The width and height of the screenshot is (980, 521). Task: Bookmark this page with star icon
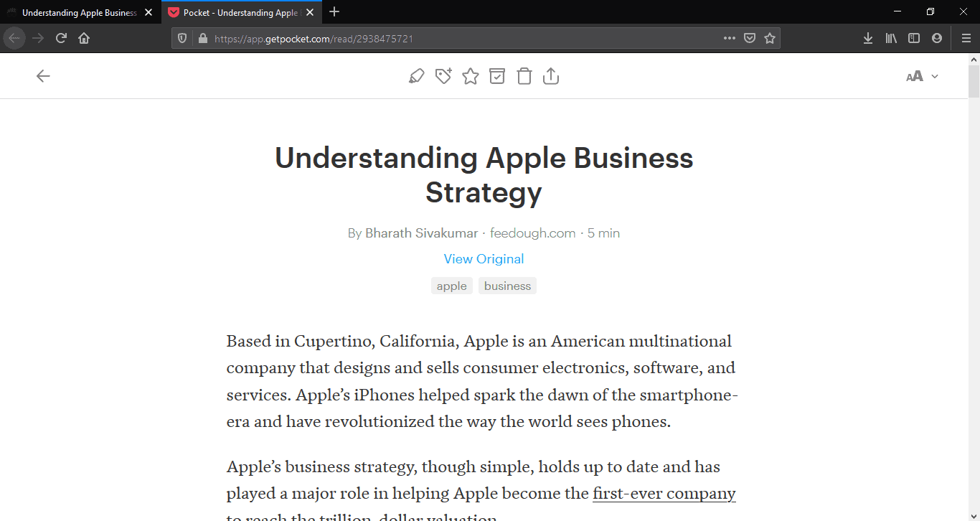(x=770, y=39)
